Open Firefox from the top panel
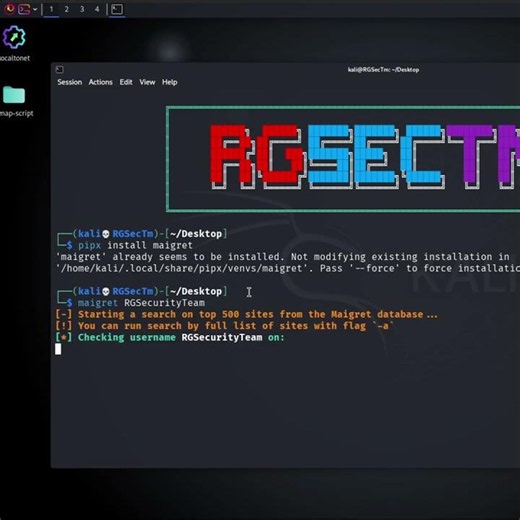Image resolution: width=520 pixels, height=520 pixels. click(x=10, y=9)
